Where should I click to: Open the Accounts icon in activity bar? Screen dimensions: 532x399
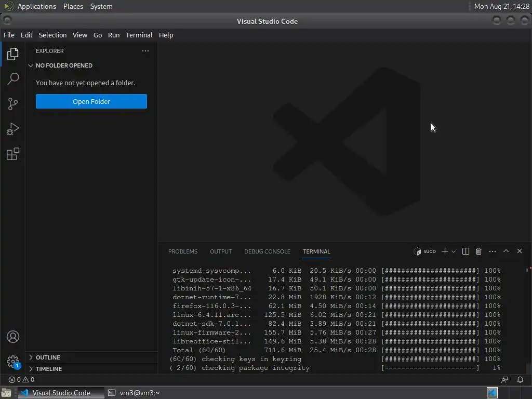point(13,337)
